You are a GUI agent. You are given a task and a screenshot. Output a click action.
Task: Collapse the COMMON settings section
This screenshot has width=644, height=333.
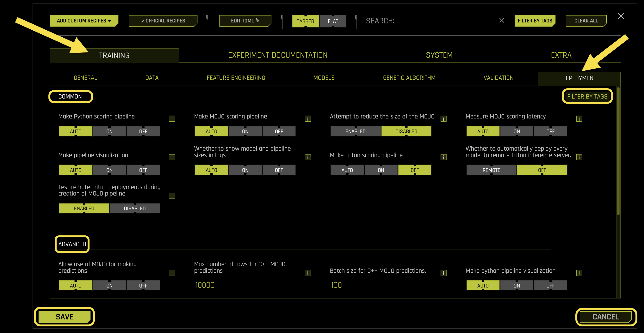(x=71, y=96)
